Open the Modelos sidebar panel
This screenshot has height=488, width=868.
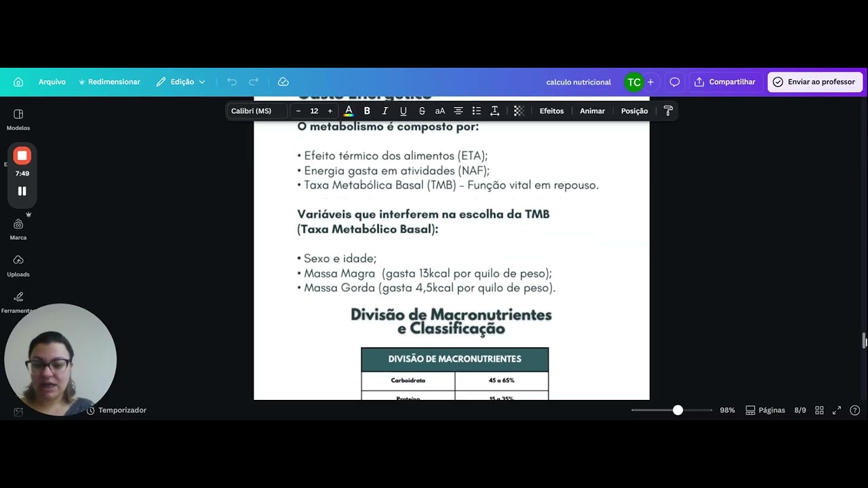[x=18, y=119]
